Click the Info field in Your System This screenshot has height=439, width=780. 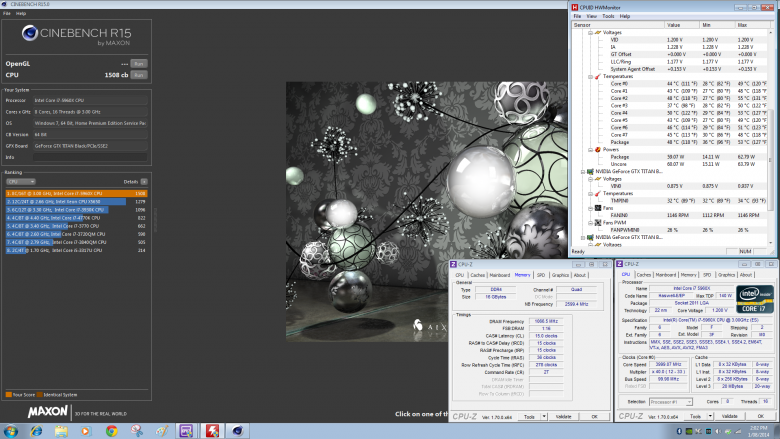90,157
